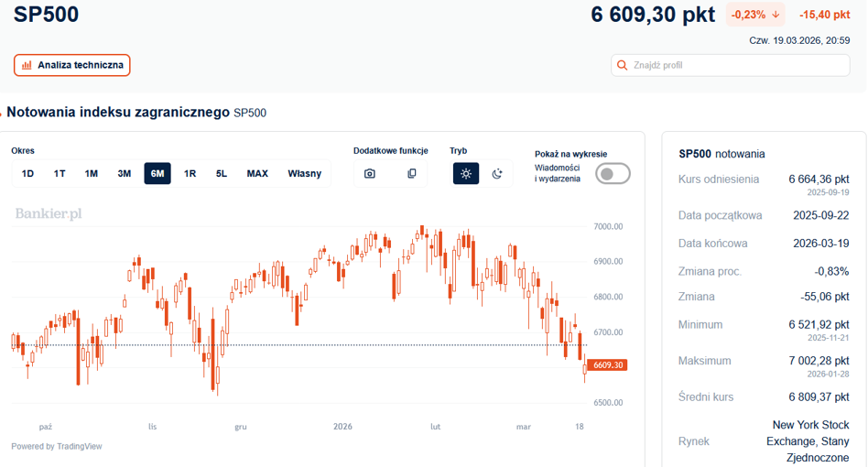This screenshot has width=868, height=467.
Task: Click the down arrow next to -0,23%
Action: (x=776, y=15)
